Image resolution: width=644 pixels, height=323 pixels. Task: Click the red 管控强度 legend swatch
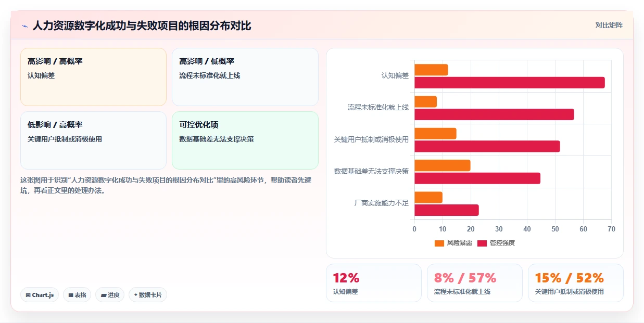pyautogui.click(x=482, y=243)
